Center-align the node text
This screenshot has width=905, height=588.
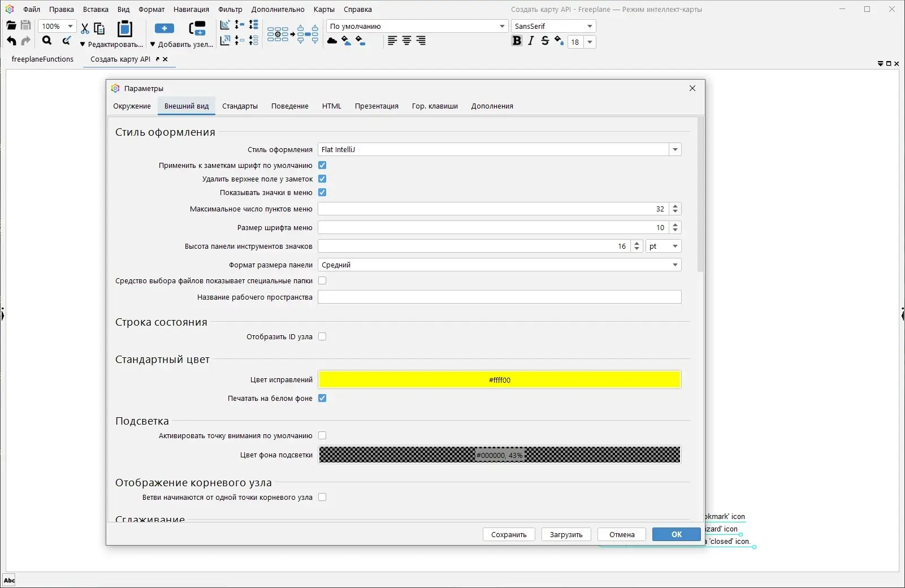[406, 41]
